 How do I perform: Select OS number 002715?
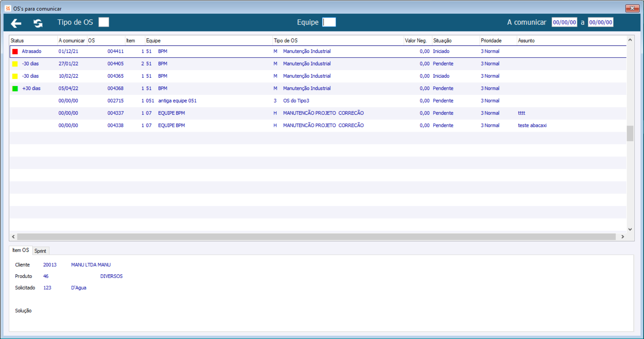(x=116, y=101)
